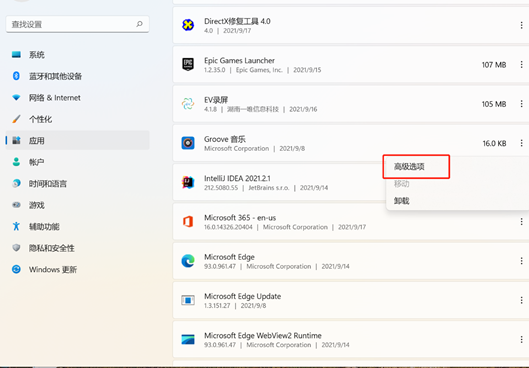Click the IntelliJ IDEA app icon
Viewport: 529px width, 368px height.
[188, 182]
